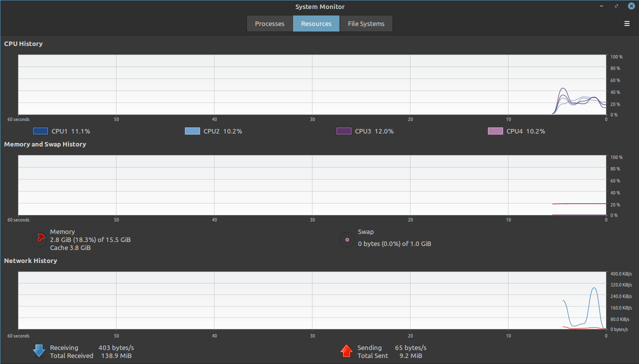Click the Memory pie color icon
Image resolution: width=639 pixels, height=364 pixels.
39,239
